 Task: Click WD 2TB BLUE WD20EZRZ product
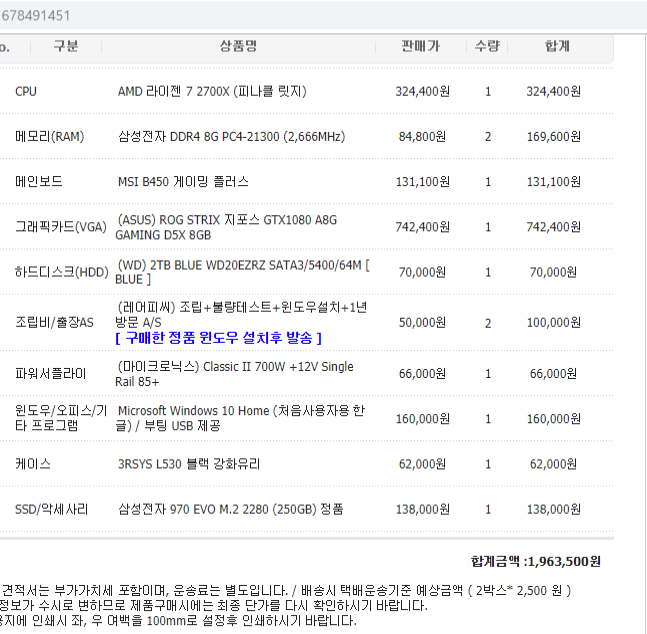(243, 272)
